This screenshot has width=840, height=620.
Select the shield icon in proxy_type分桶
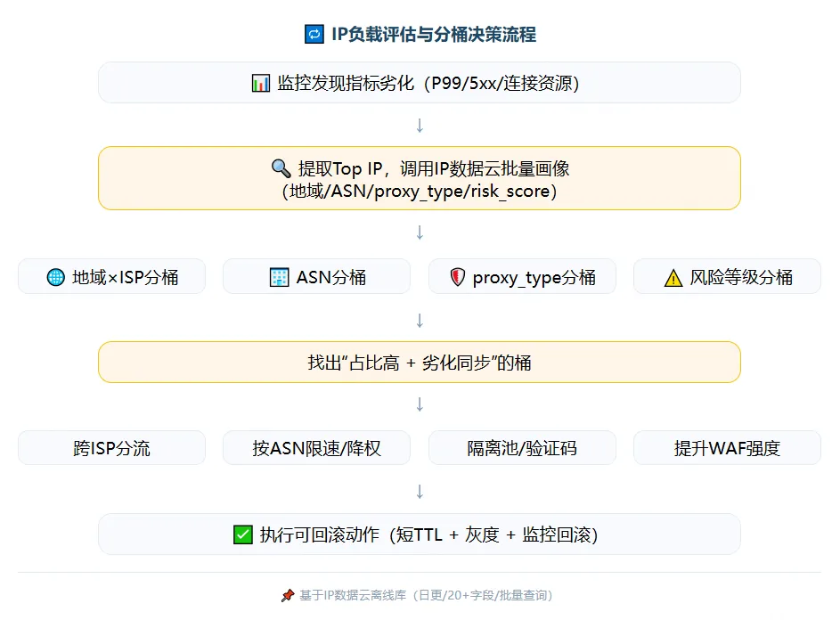point(457,276)
